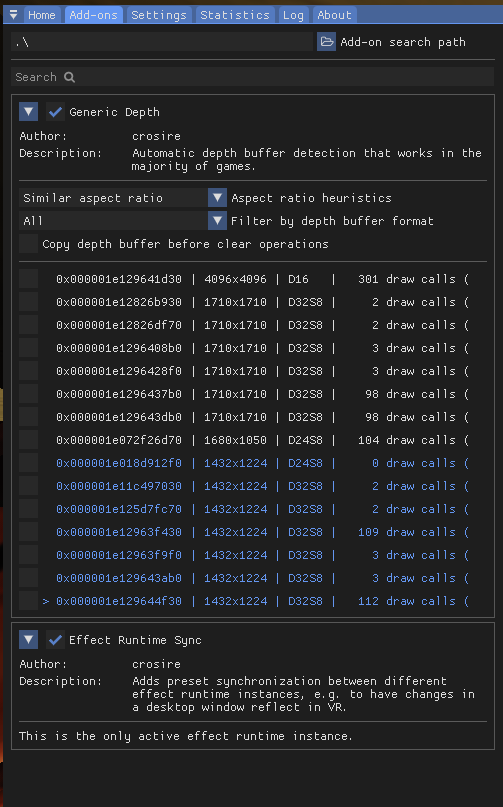Click the add-on search path input field
503x807 pixels.
coord(162,42)
